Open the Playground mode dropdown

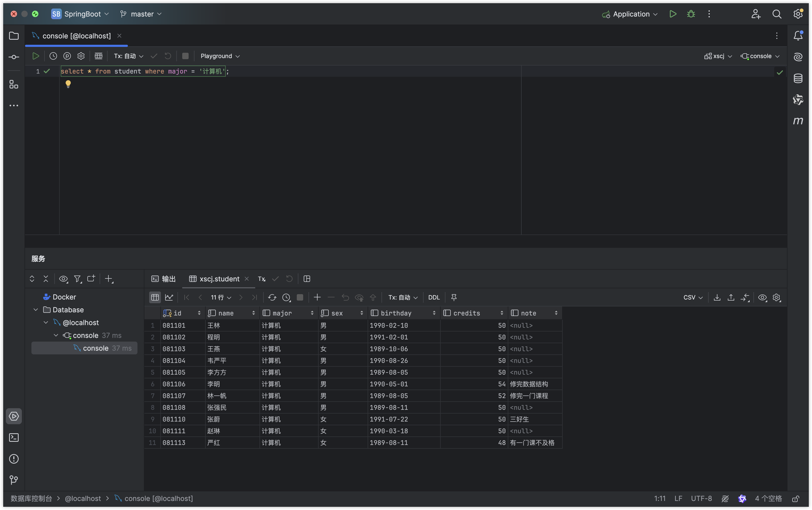click(220, 56)
